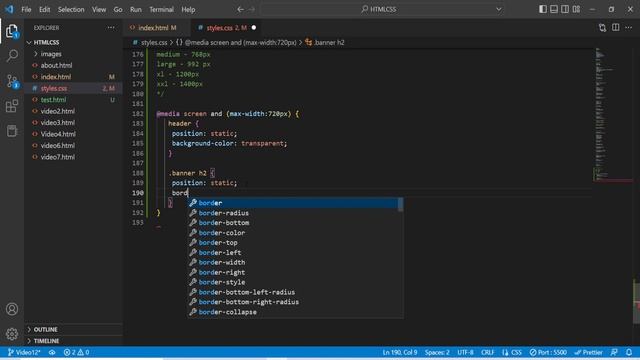Open Customize Layout icon
Viewport: 640px width, 360px height.
tap(576, 9)
